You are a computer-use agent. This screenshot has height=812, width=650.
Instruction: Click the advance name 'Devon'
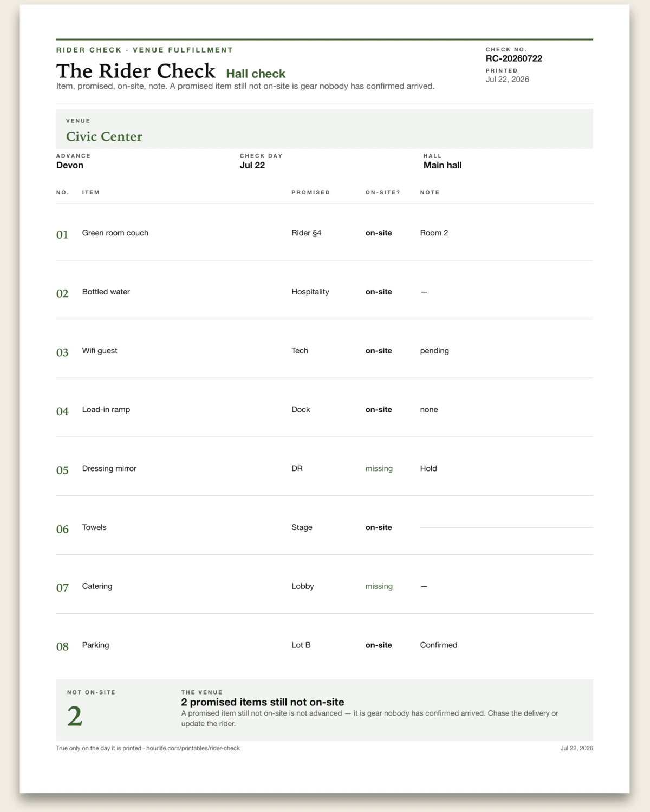click(70, 165)
